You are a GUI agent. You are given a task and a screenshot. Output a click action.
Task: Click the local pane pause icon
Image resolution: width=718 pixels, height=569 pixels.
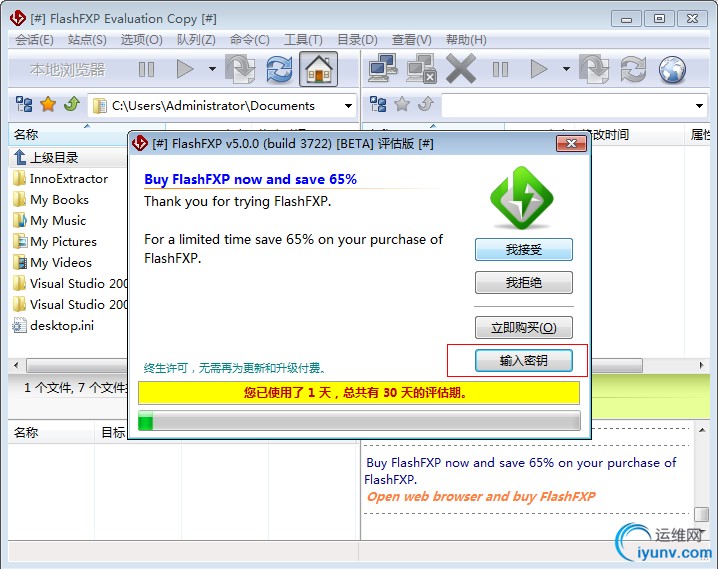147,70
